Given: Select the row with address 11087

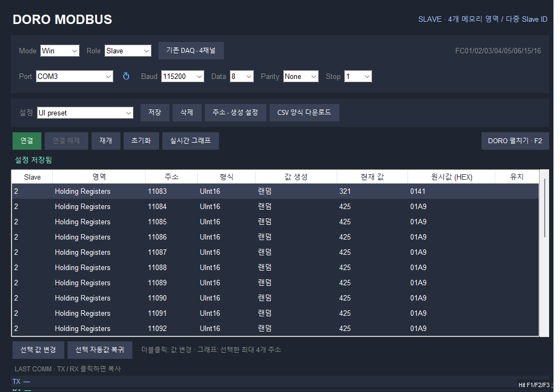Looking at the screenshot, I should click(x=275, y=253).
